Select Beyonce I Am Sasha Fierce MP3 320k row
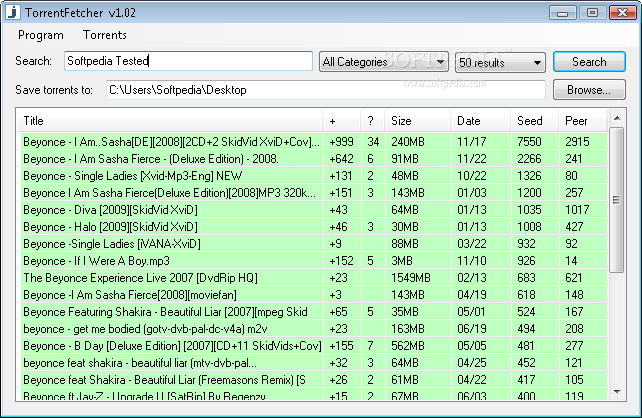Screen dimensions: 642x418 coord(314,193)
